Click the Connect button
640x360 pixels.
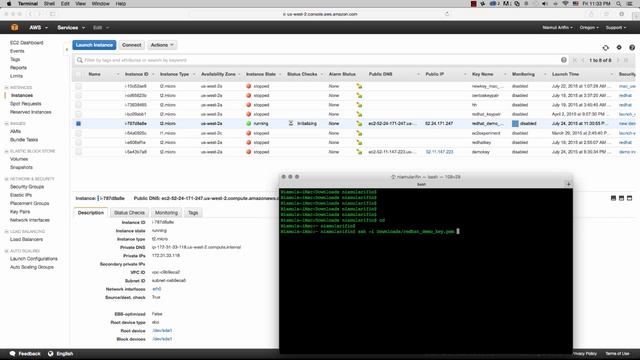[x=131, y=45]
